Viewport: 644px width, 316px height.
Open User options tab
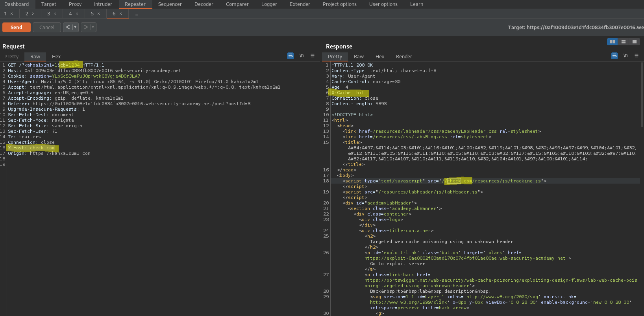coord(383,4)
